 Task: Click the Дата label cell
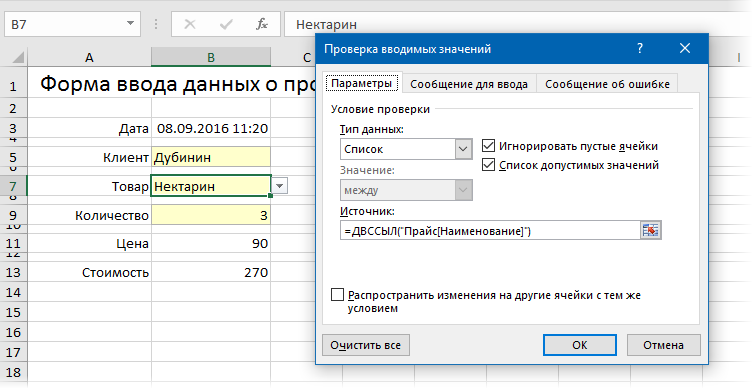(x=89, y=128)
